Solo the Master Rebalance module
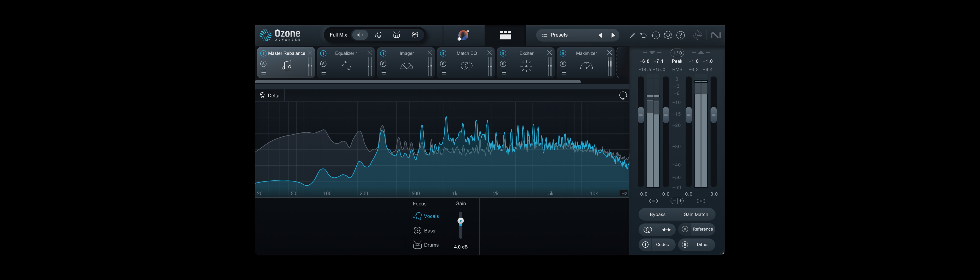 263,64
